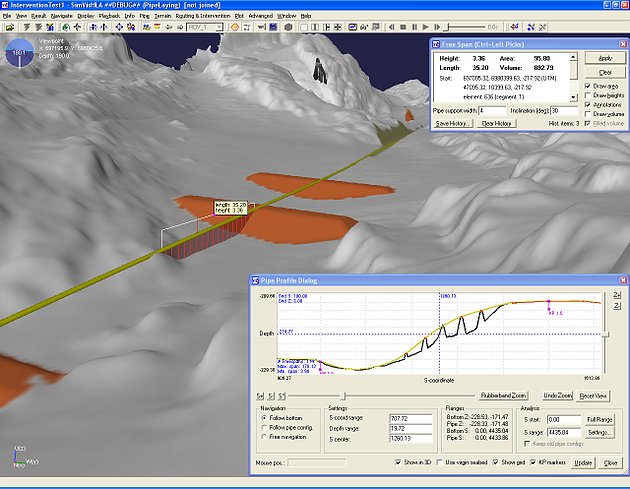This screenshot has width=630, height=489.
Task: Click the Rubberband Zoom button
Action: [x=503, y=396]
